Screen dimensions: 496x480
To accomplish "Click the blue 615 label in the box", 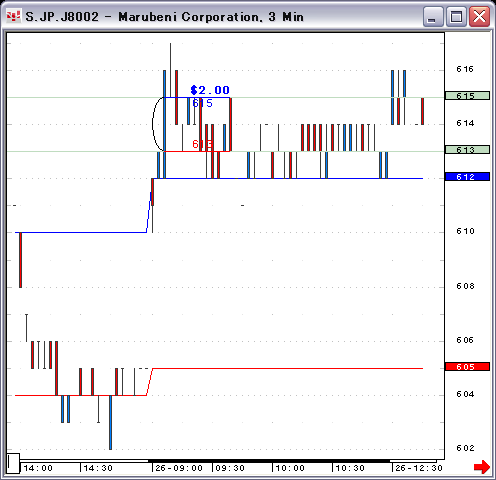I will (203, 103).
